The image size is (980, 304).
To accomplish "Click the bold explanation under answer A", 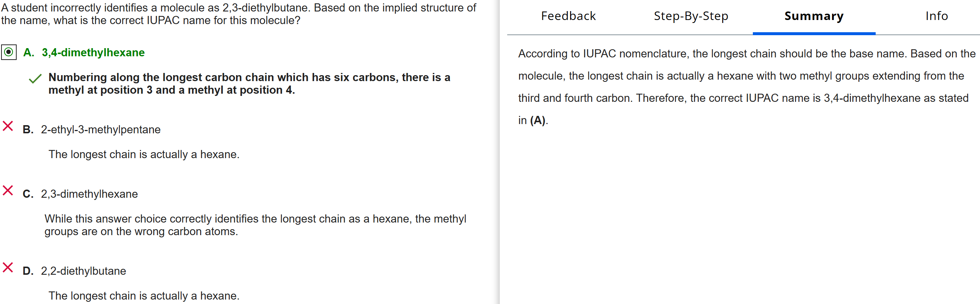I will [x=249, y=83].
